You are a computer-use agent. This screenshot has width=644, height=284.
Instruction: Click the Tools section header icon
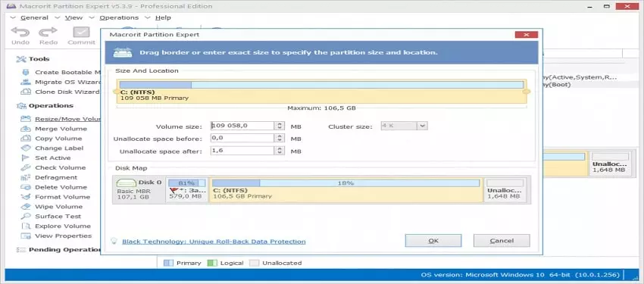pyautogui.click(x=21, y=59)
